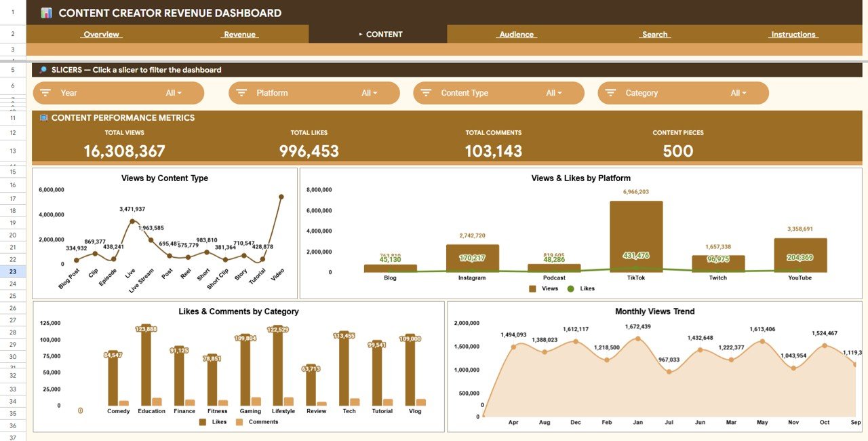Image resolution: width=868 pixels, height=441 pixels.
Task: Click the magnifier icon beside SLICERS heading
Action: 43,70
